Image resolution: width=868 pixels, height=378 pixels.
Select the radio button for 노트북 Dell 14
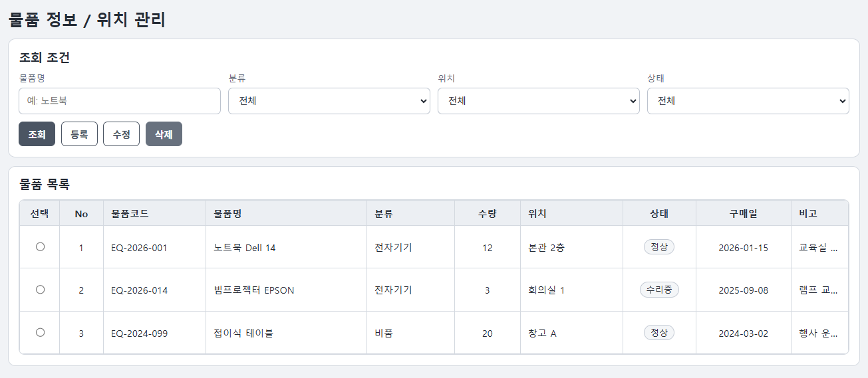[x=40, y=246]
